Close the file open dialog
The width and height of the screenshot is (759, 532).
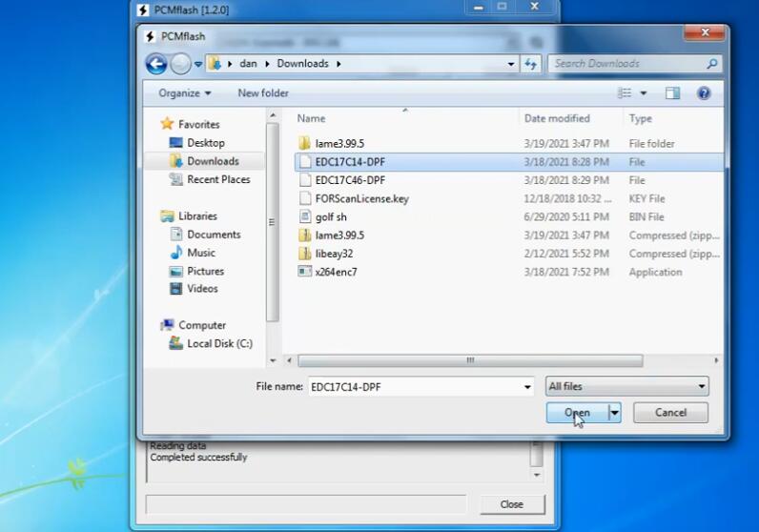pos(705,32)
